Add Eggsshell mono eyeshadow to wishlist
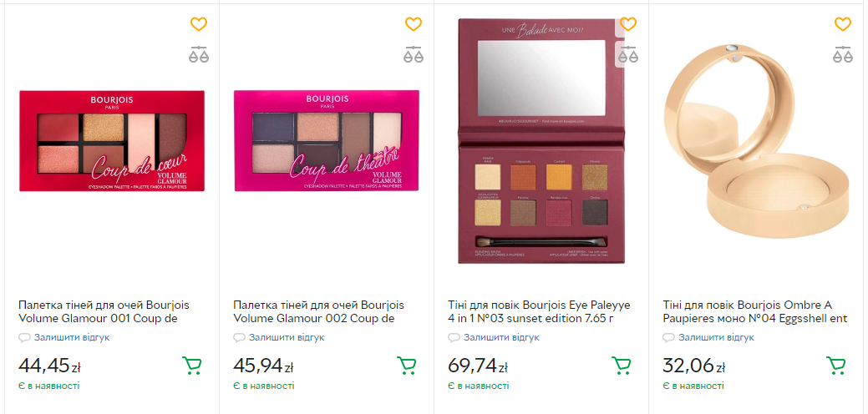868x414 pixels. tap(843, 25)
